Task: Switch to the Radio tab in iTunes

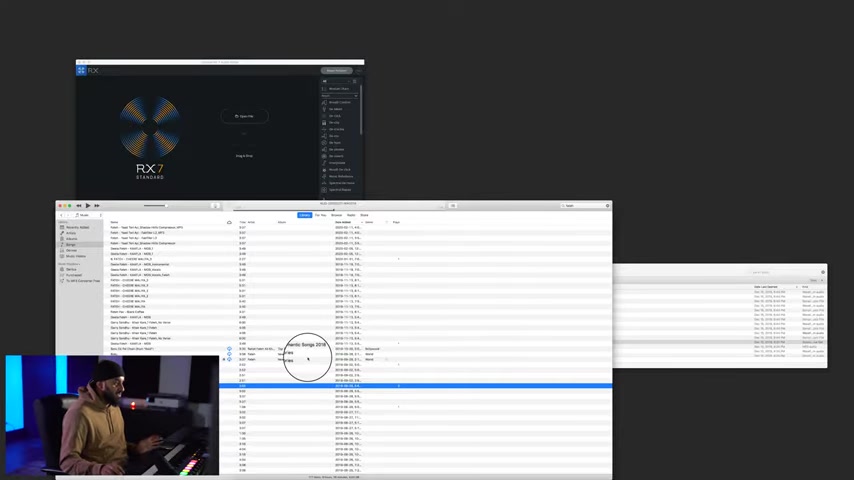Action: 351,215
